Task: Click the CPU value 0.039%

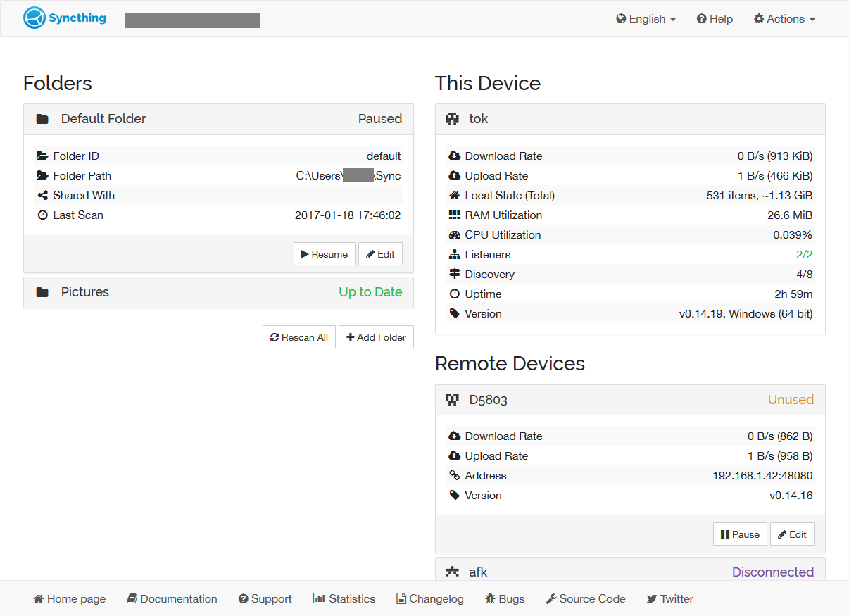Action: tap(793, 235)
